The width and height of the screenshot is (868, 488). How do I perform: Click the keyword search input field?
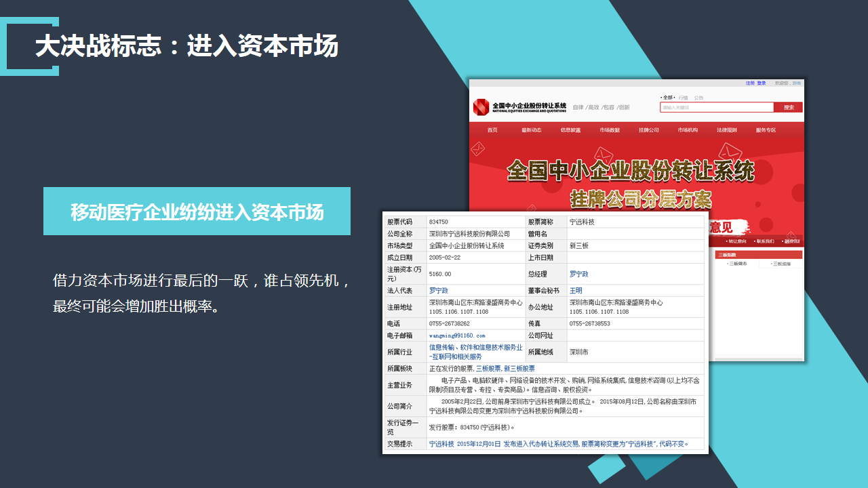click(716, 107)
